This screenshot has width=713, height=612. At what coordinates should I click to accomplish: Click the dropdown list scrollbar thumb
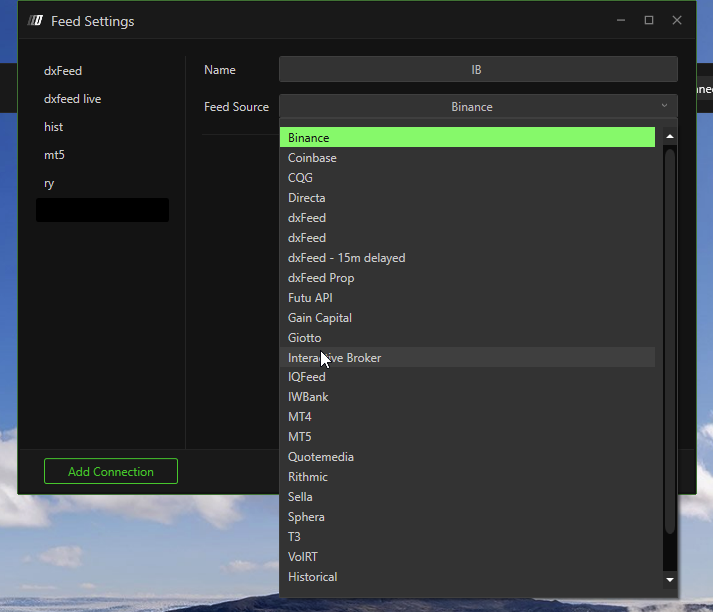tap(670, 340)
